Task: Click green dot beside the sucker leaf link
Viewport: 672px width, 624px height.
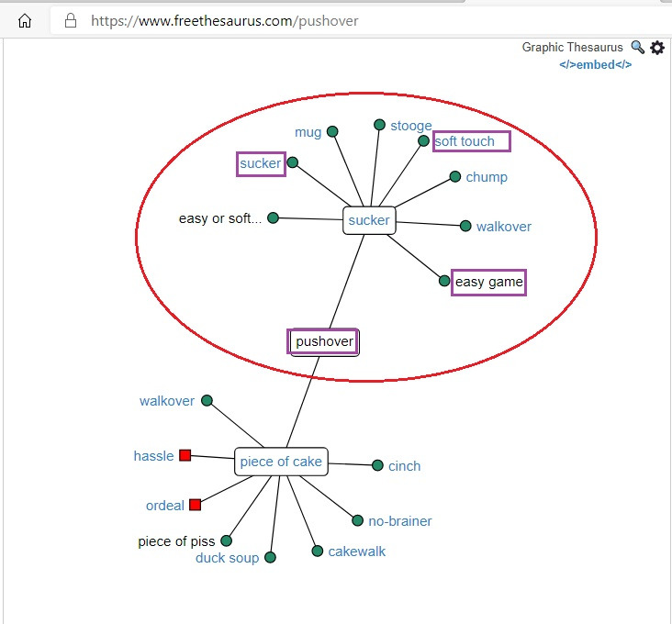Action: (293, 162)
